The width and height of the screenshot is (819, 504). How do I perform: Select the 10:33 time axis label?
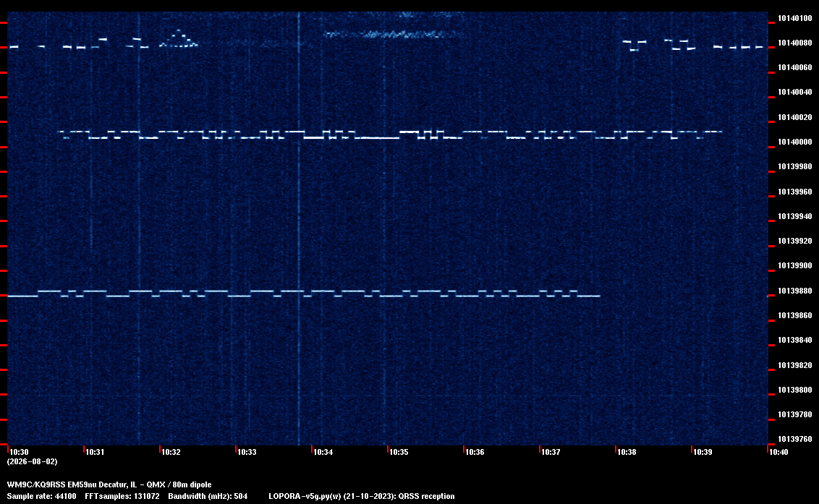[247, 452]
